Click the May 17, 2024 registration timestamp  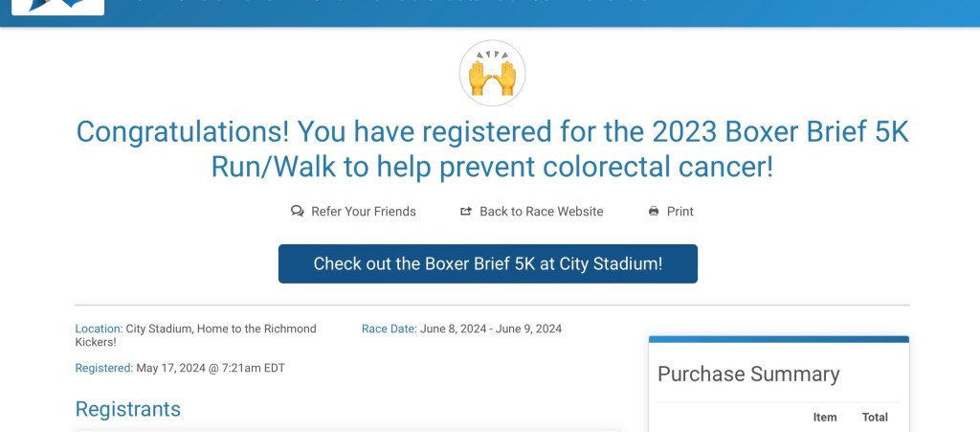coord(211,368)
